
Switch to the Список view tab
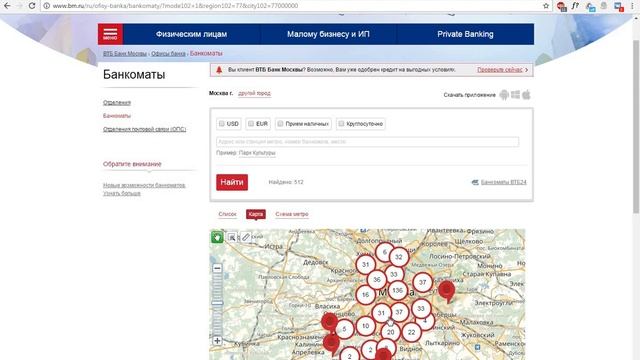pyautogui.click(x=227, y=214)
